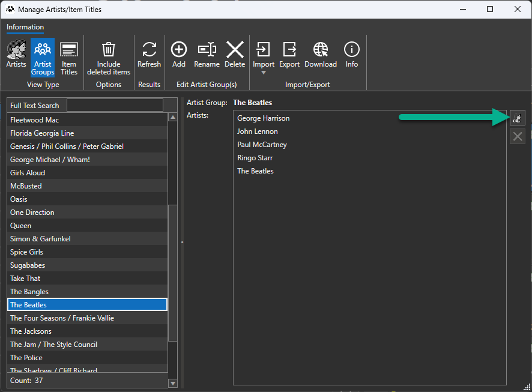Select George Michael / Wham! group
The image size is (532, 392).
point(87,159)
